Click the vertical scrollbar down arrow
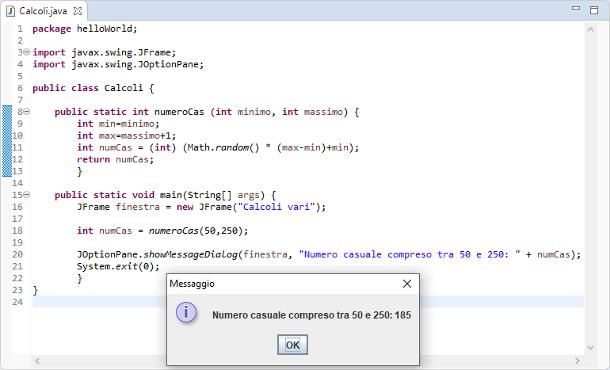Image resolution: width=610 pixels, height=370 pixels. [x=590, y=347]
